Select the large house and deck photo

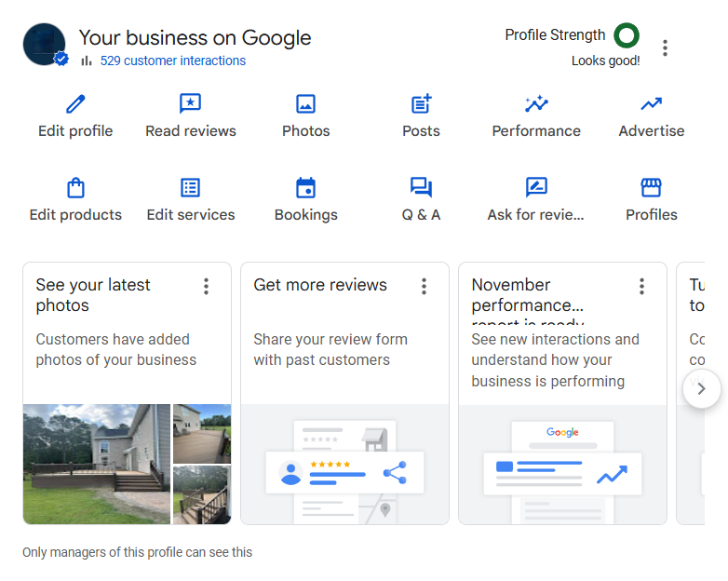tap(97, 464)
